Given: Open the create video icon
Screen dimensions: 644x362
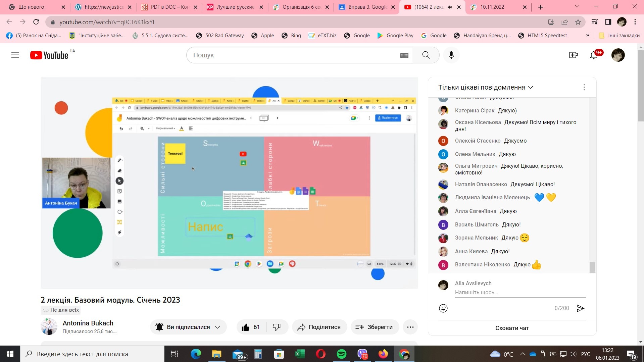Looking at the screenshot, I should (x=573, y=55).
